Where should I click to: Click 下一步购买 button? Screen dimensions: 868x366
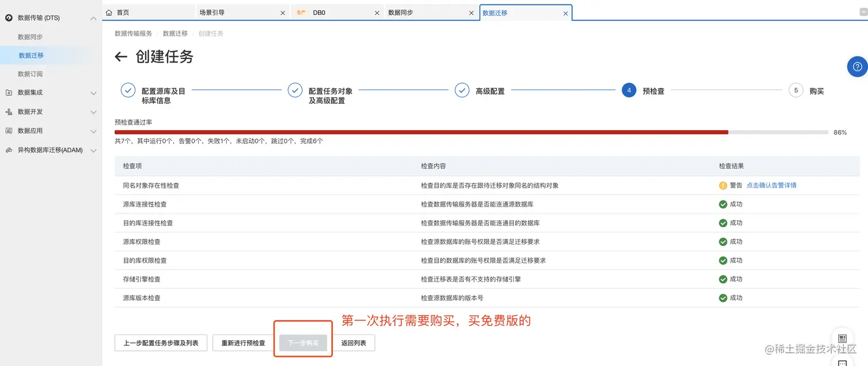tap(303, 343)
